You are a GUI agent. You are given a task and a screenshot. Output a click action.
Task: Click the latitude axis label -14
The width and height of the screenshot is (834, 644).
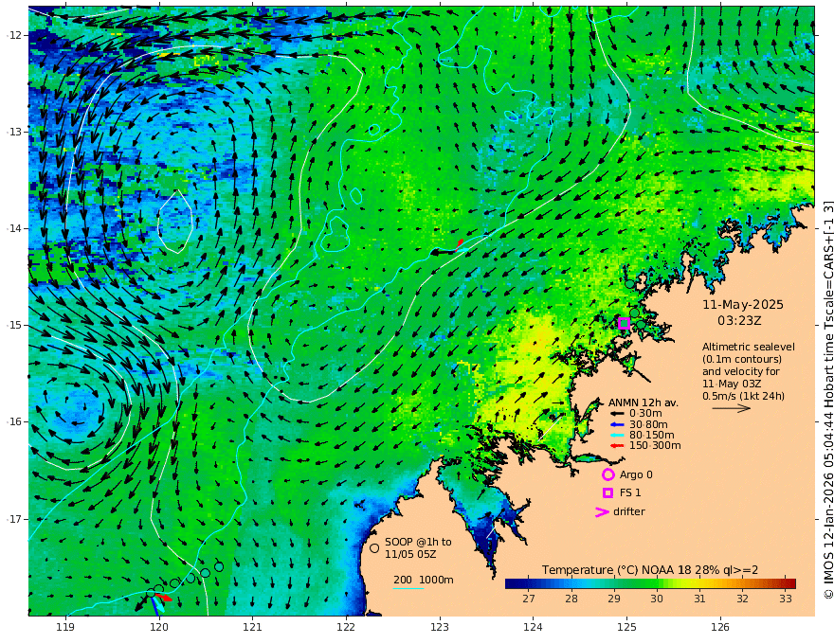15,228
